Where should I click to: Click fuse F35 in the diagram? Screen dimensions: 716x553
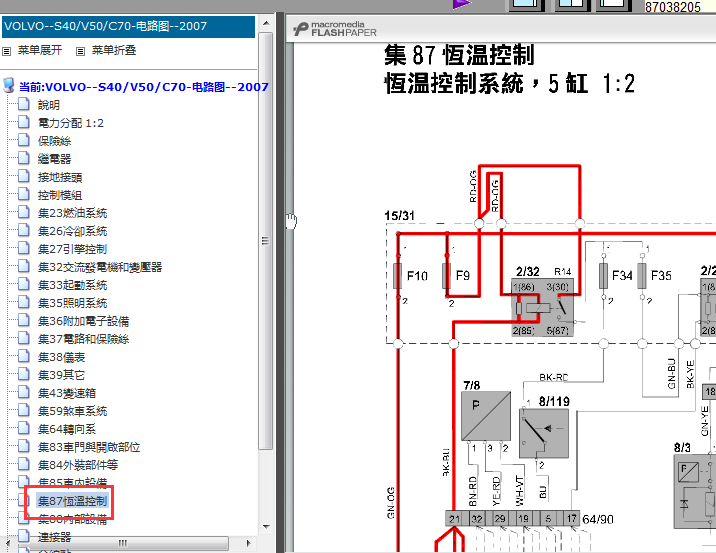click(x=642, y=275)
